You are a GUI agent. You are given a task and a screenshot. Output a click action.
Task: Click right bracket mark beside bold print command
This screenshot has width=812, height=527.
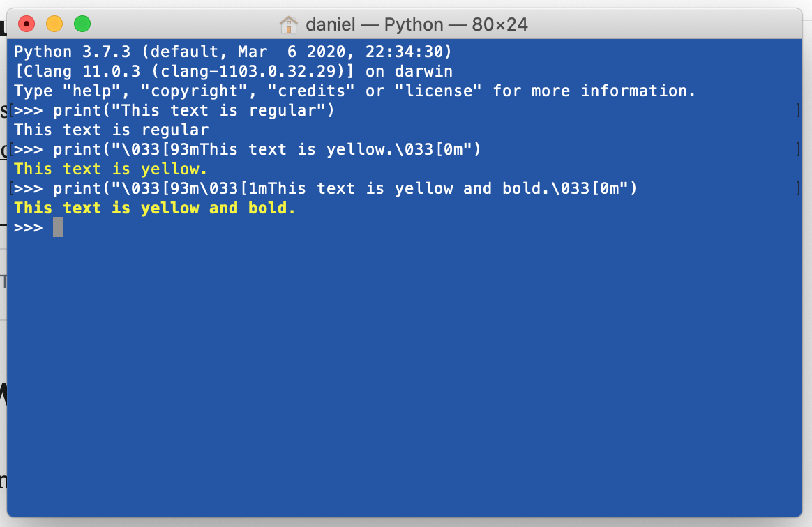tap(797, 189)
